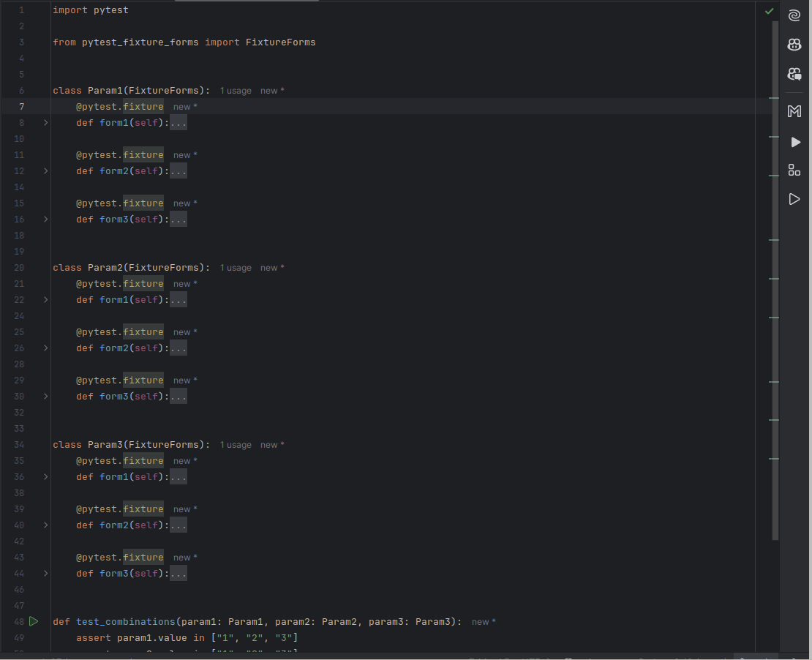Click the green inspections checkmark widget
This screenshot has height=660, width=812.
769,11
